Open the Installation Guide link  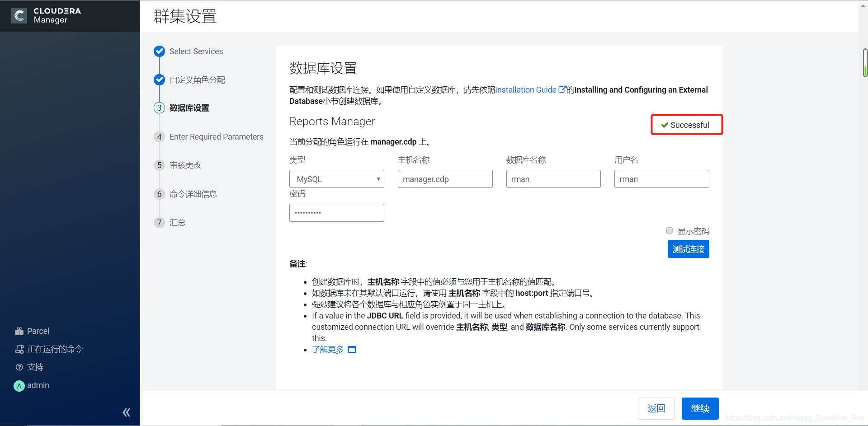click(x=526, y=89)
